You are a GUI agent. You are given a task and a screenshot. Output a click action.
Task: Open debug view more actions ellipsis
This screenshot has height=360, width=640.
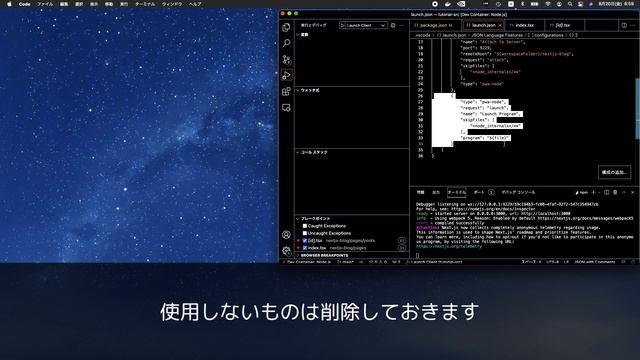(x=402, y=25)
